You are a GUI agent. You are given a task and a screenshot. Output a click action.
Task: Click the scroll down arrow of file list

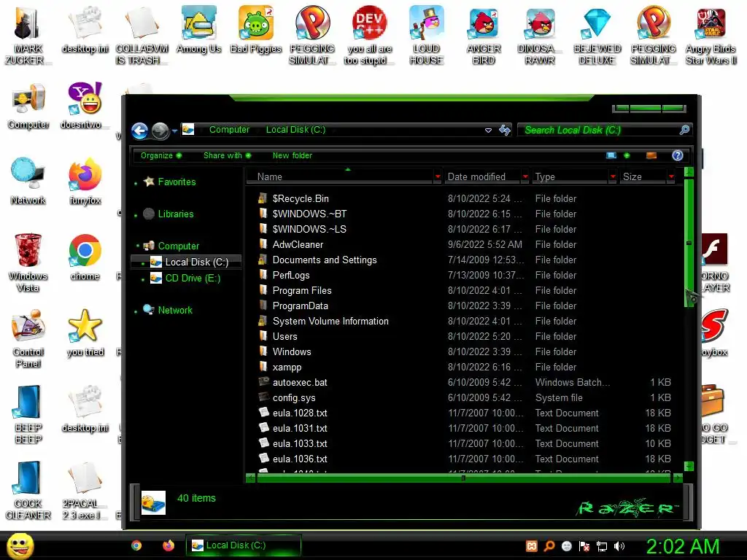pos(689,466)
